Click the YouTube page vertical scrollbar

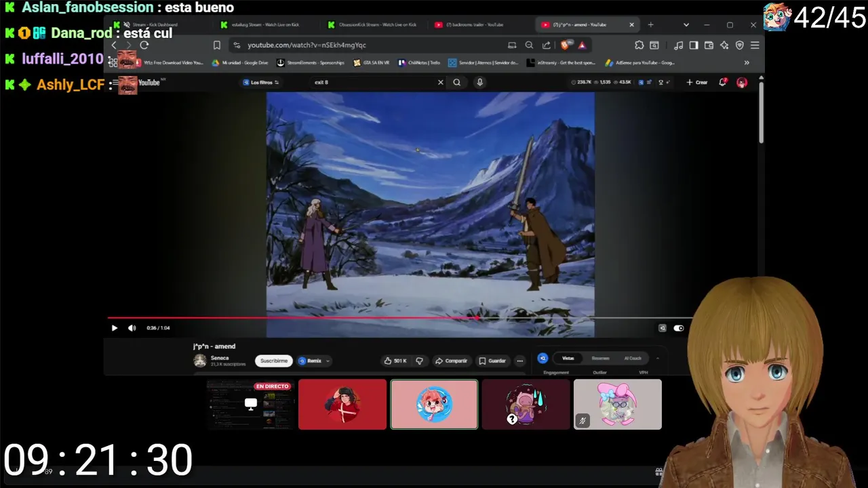[x=761, y=112]
